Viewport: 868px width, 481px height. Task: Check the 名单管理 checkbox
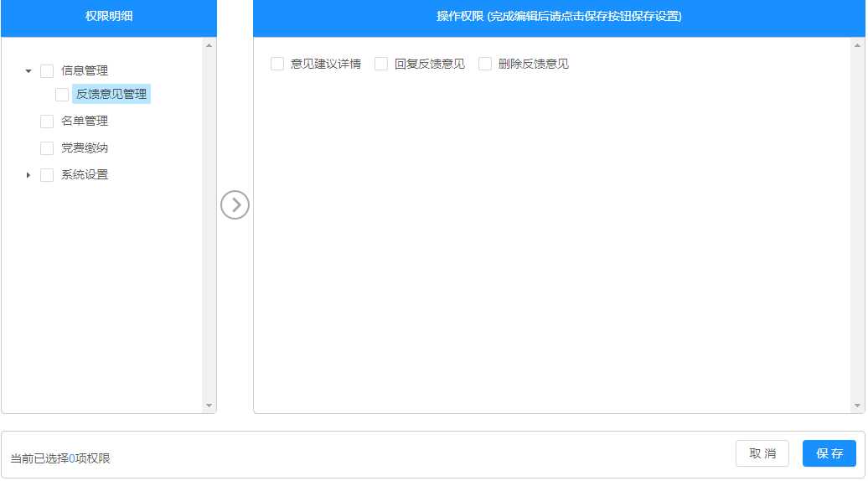(x=47, y=122)
